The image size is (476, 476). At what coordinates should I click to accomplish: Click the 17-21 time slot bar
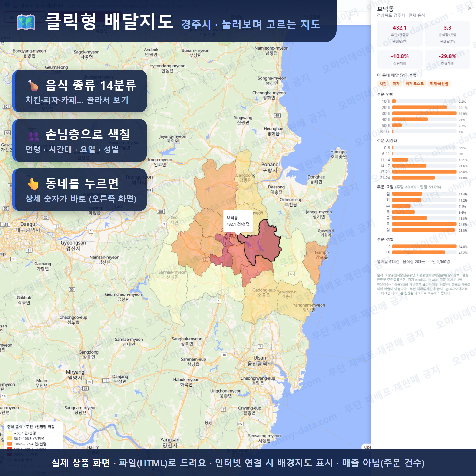click(424, 172)
